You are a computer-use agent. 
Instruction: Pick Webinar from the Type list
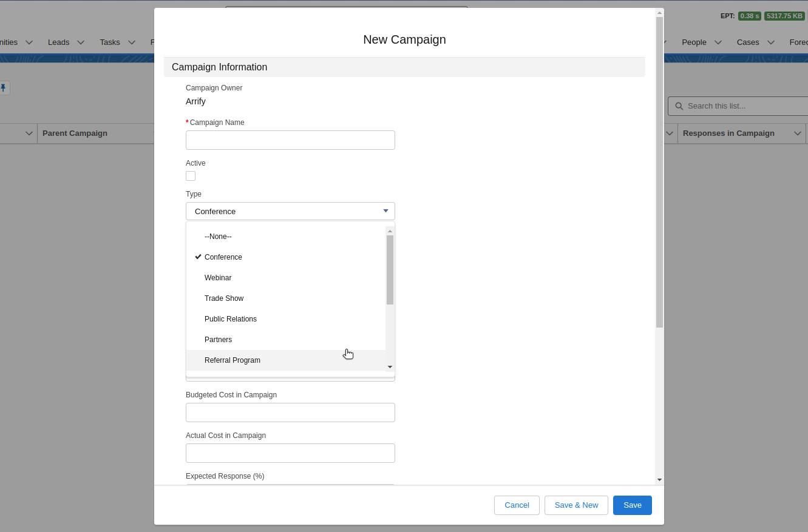click(x=286, y=278)
